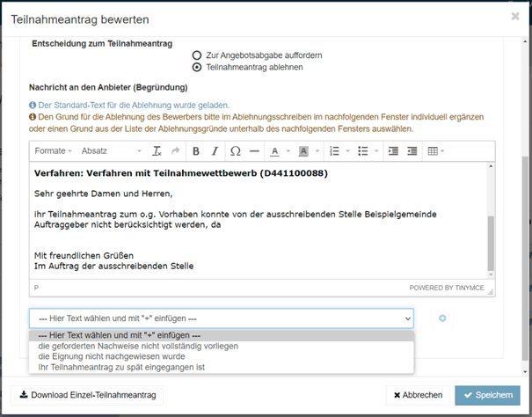Increase indent of the paragraph
This screenshot has height=417, width=532.
tap(412, 151)
